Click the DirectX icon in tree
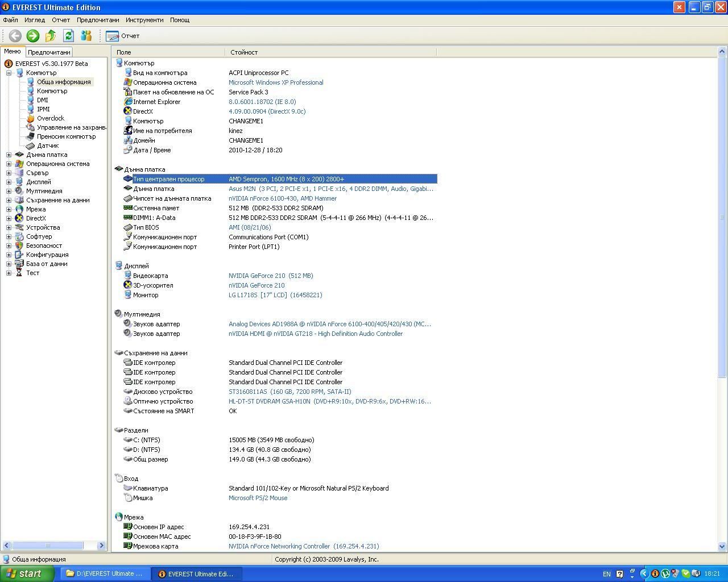The width and height of the screenshot is (728, 582). (x=19, y=218)
